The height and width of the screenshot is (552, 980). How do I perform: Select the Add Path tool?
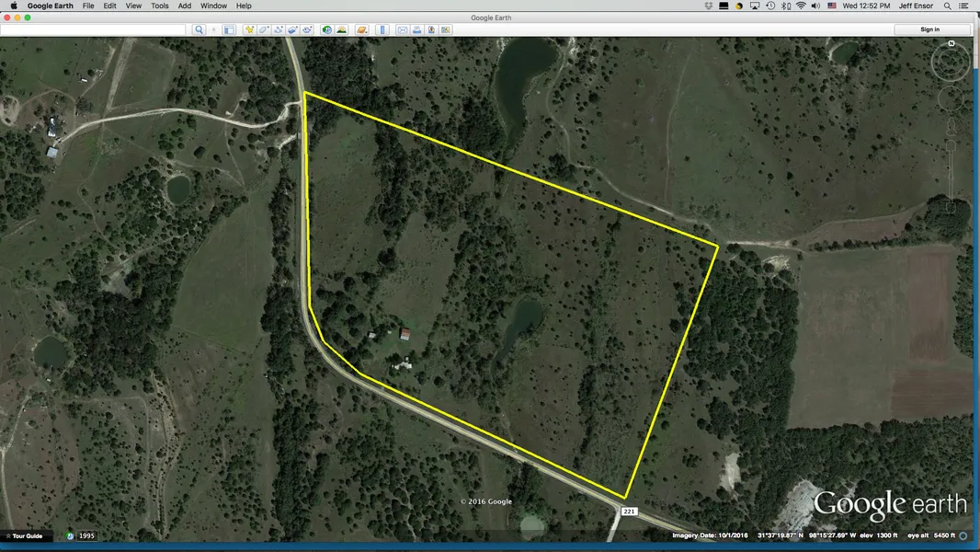pyautogui.click(x=278, y=29)
